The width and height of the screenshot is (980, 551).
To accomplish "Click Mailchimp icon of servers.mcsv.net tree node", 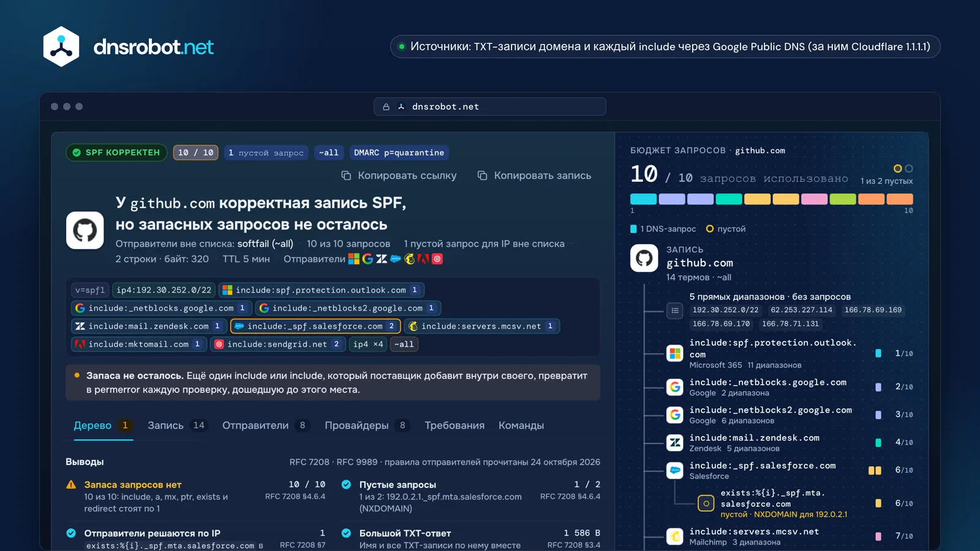I will tap(675, 536).
